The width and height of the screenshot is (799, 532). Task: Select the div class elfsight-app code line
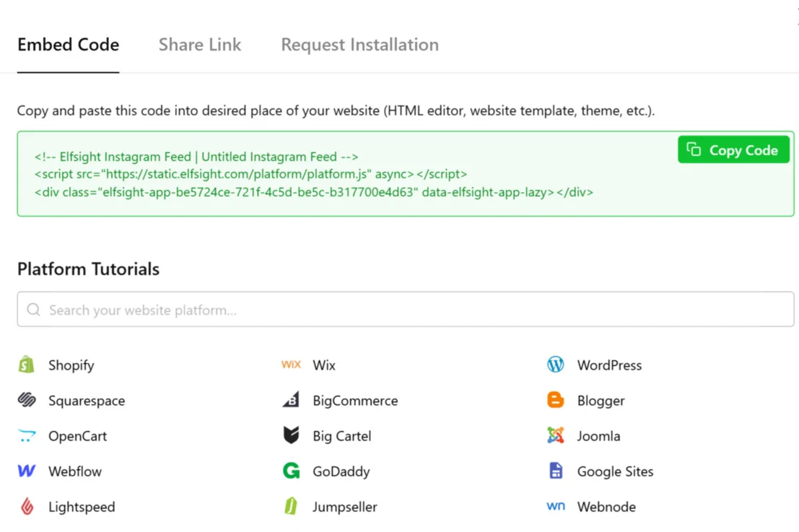tap(314, 192)
